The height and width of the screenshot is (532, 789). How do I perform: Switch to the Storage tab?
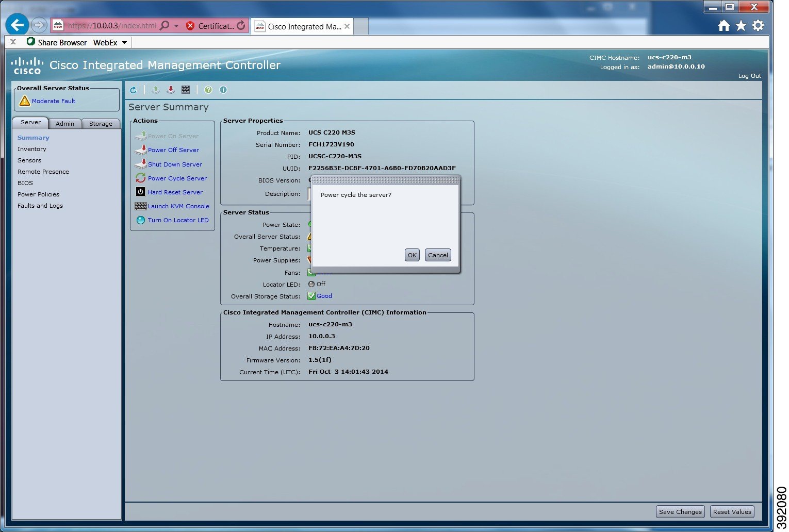coord(101,123)
